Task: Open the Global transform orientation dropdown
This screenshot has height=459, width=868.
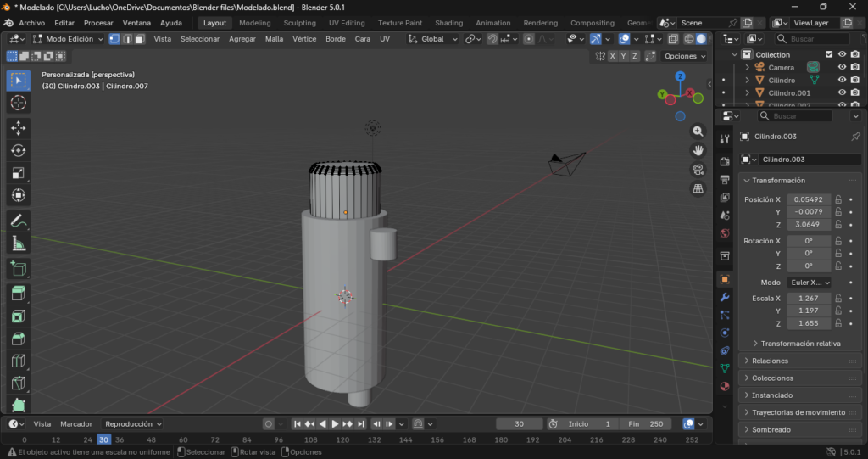Action: [x=433, y=39]
